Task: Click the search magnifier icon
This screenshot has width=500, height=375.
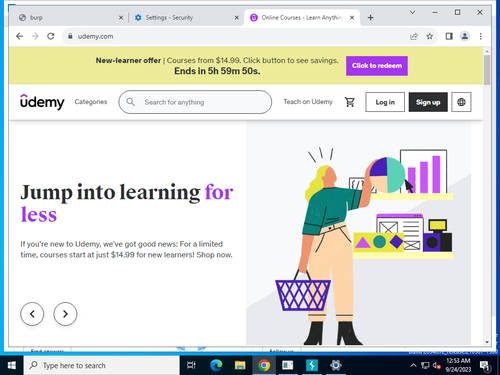Action: [x=131, y=102]
